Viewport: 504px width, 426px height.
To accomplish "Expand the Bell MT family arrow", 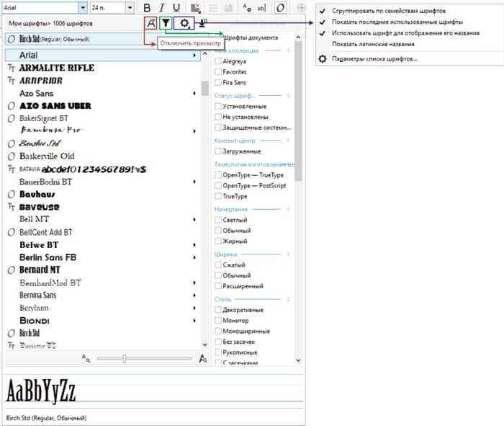I will [x=194, y=219].
